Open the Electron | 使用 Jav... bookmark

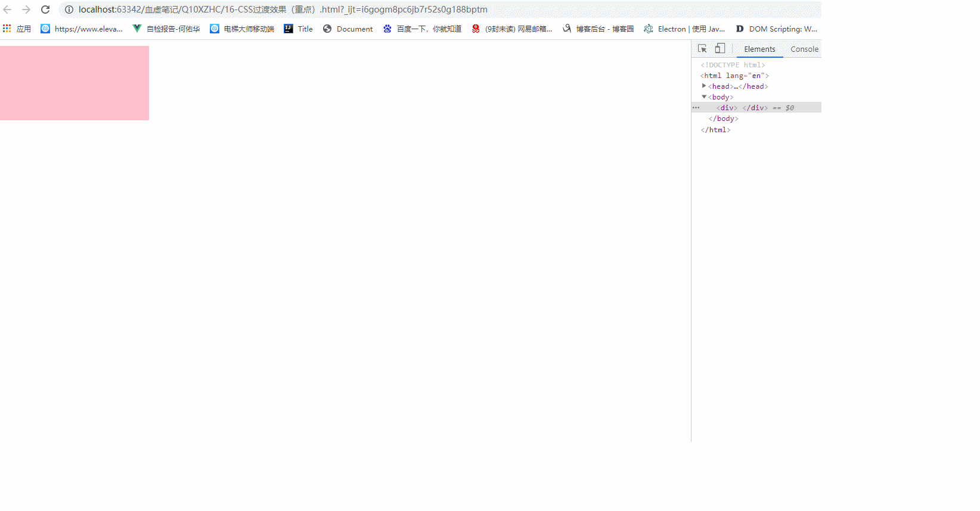[684, 29]
